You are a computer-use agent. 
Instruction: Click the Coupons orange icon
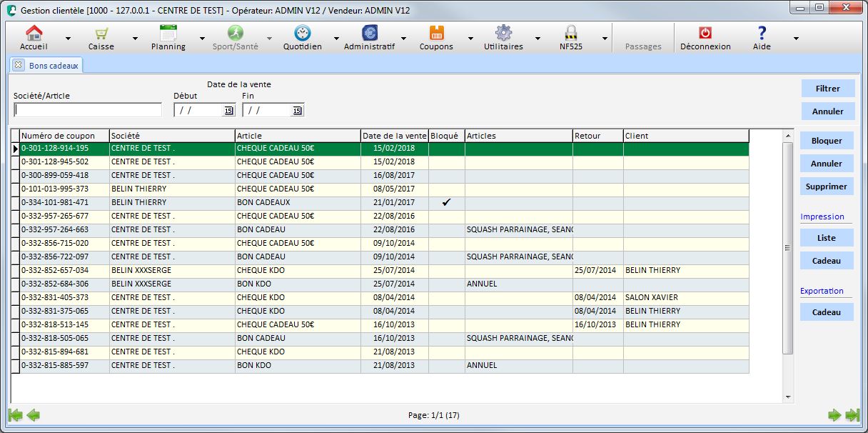point(436,33)
